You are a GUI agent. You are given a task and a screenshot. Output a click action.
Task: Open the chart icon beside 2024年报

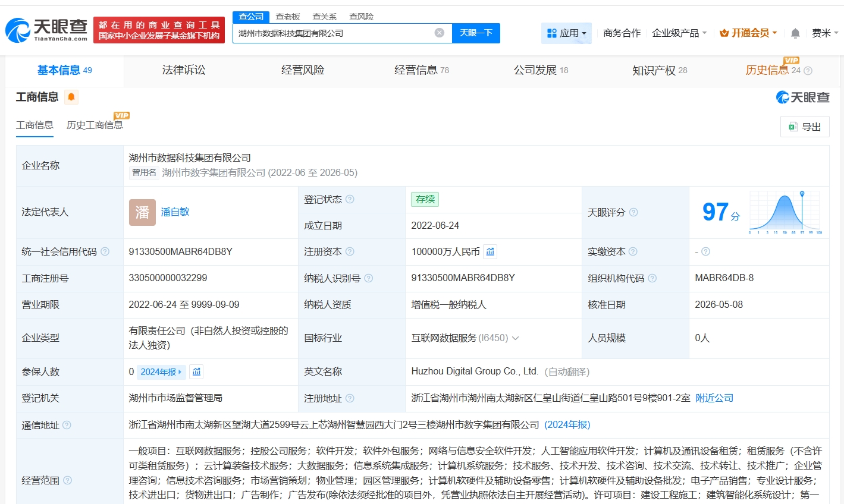tap(197, 371)
